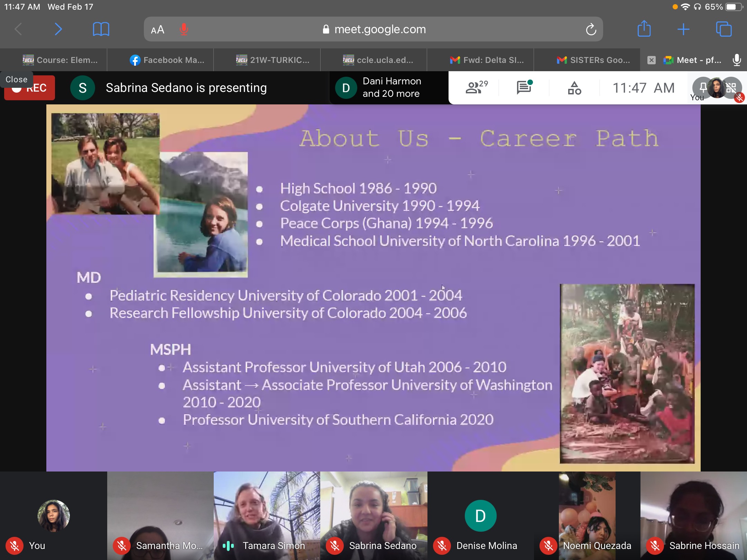Image resolution: width=747 pixels, height=560 pixels.
Task: Reload the meet.google.com page
Action: click(591, 29)
